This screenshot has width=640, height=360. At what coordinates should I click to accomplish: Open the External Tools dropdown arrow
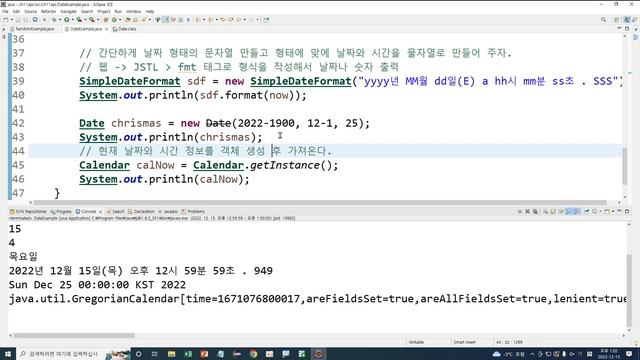coord(98,20)
